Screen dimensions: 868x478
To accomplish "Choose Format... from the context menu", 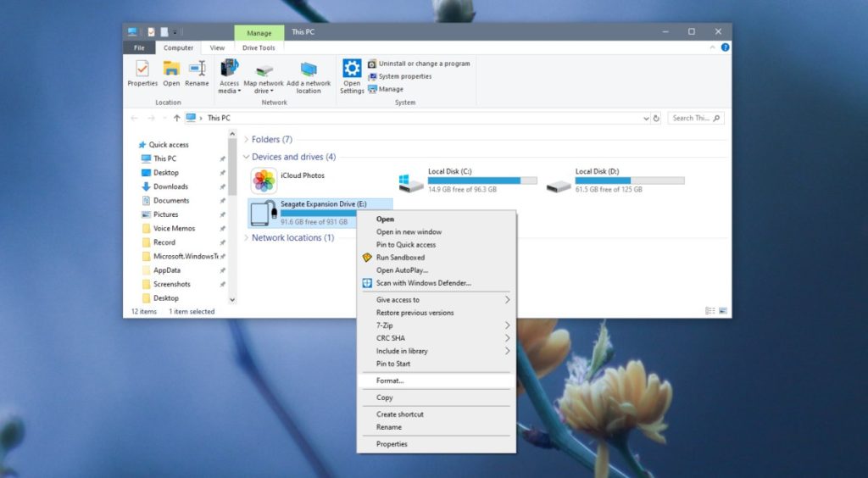I will [390, 381].
